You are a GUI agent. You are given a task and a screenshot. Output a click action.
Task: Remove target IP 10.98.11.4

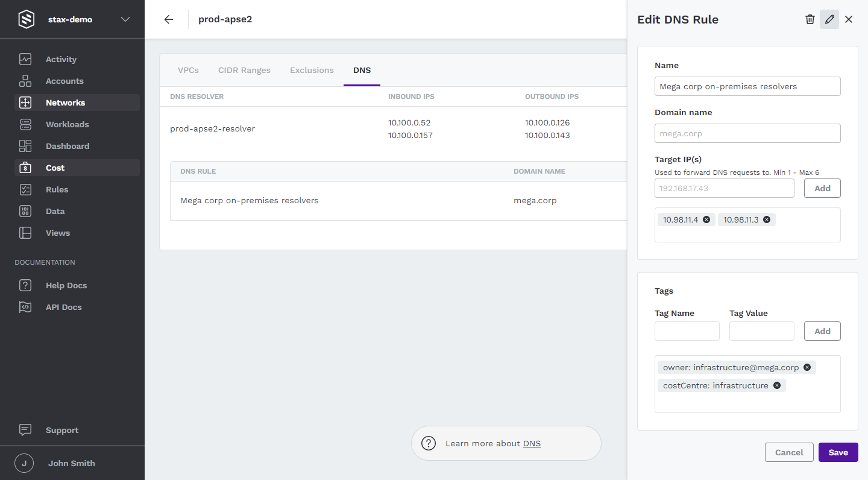(x=706, y=219)
